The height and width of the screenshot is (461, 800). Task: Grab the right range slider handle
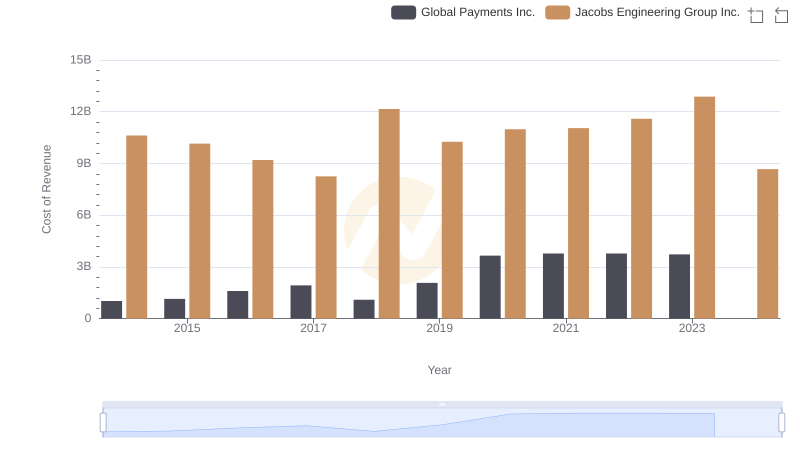coord(782,423)
